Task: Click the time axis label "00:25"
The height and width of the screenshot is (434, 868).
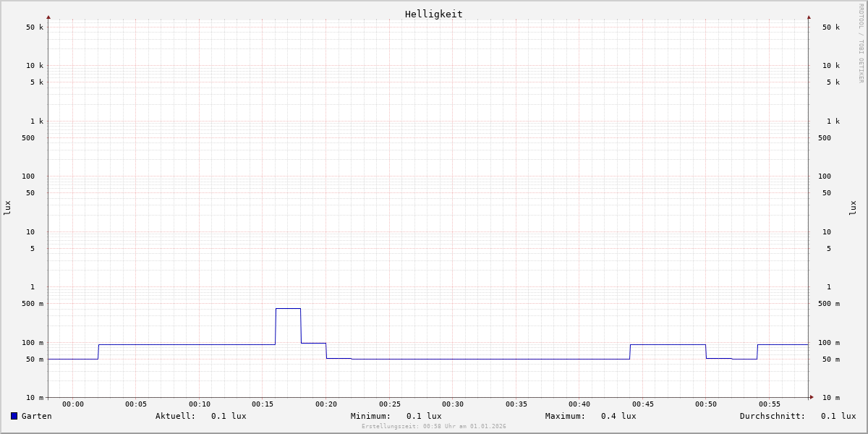Action: [x=390, y=404]
